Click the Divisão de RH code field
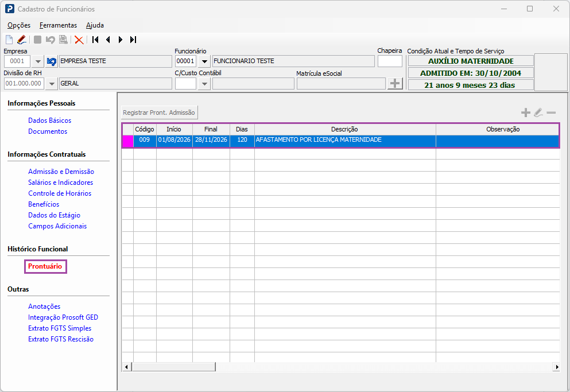The width and height of the screenshot is (570, 392). pos(24,84)
